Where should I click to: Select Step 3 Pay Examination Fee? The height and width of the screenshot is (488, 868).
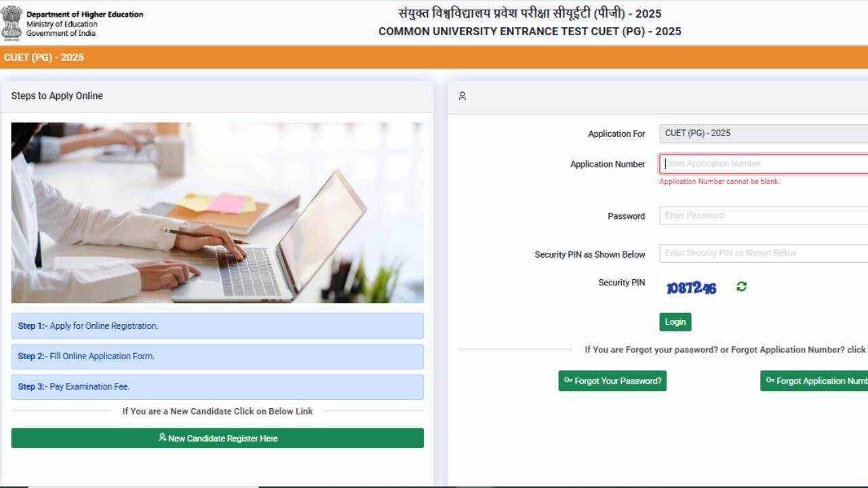tap(218, 387)
